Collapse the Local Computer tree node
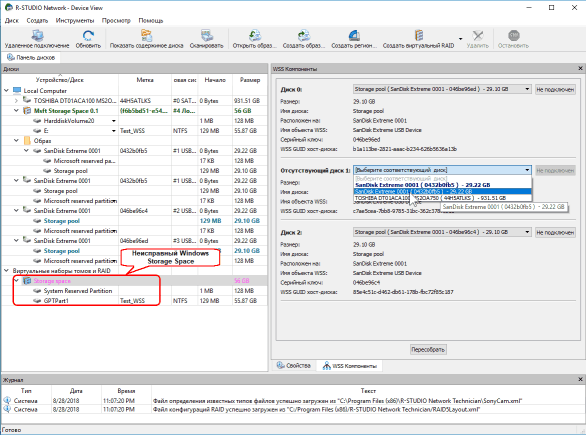 click(x=6, y=90)
